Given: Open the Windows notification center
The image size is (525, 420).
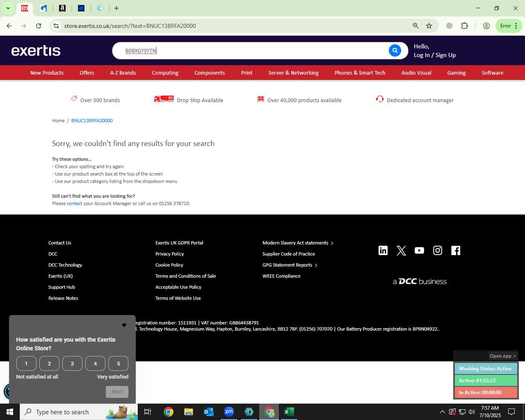Looking at the screenshot, I should click(x=511, y=412).
